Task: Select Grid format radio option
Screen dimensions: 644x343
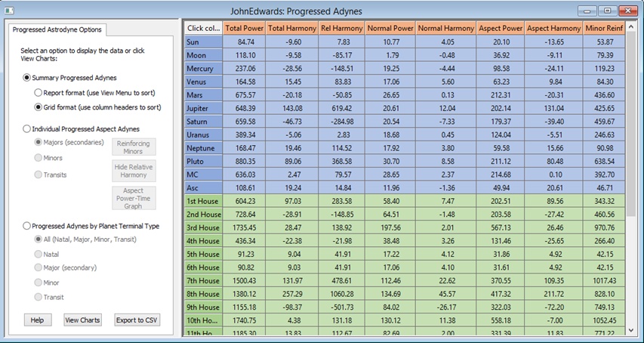Action: pyautogui.click(x=39, y=107)
